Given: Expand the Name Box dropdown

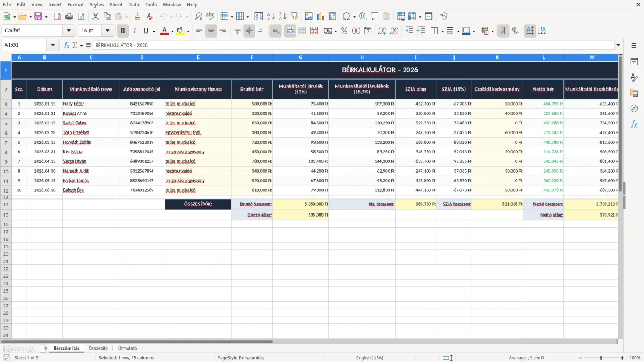Looking at the screenshot, I should click(53, 45).
